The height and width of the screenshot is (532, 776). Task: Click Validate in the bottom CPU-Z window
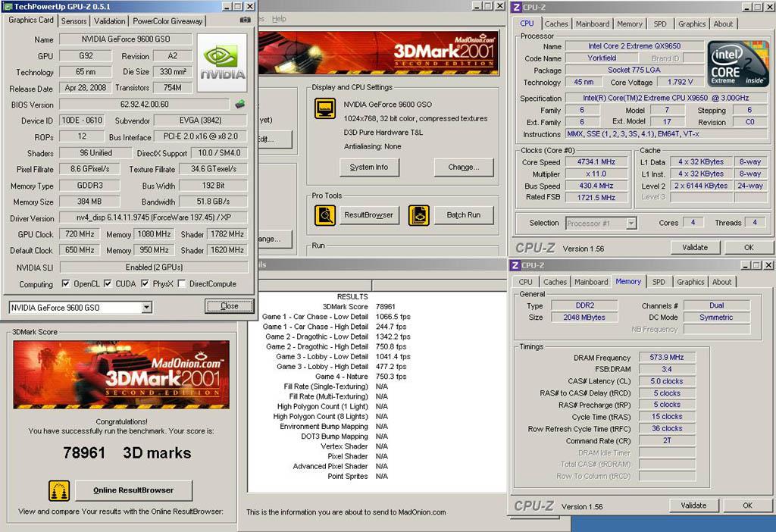click(x=693, y=505)
